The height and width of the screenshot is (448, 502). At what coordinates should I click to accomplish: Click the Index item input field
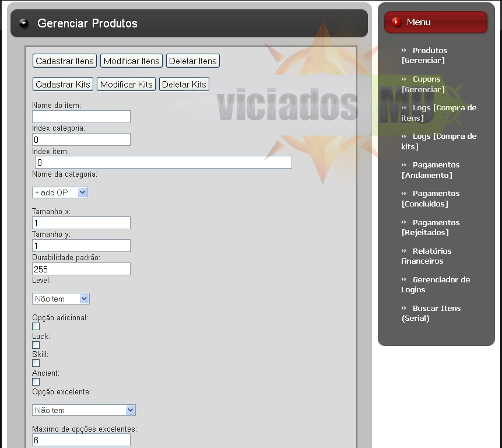pos(163,162)
